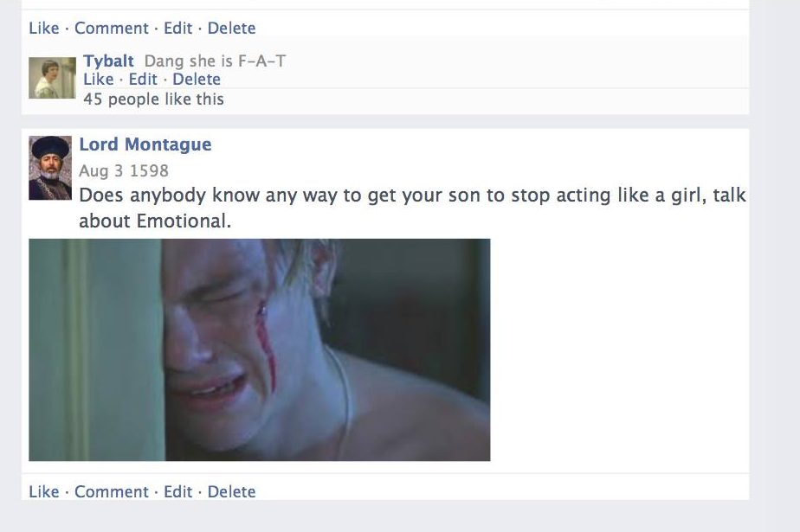This screenshot has height=532, width=800.
Task: Like Tybalt's comment
Action: pos(99,80)
